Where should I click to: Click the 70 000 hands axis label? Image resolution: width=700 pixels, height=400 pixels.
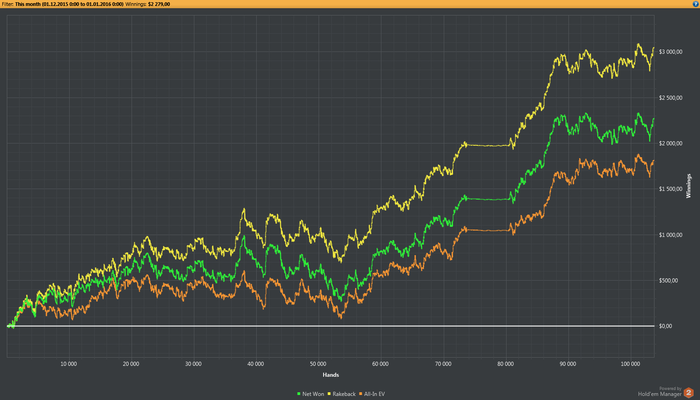coord(443,364)
